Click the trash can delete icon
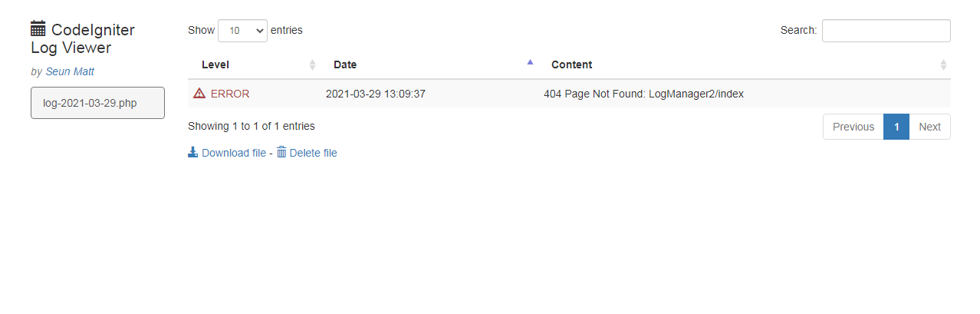This screenshot has height=314, width=980. pos(281,153)
